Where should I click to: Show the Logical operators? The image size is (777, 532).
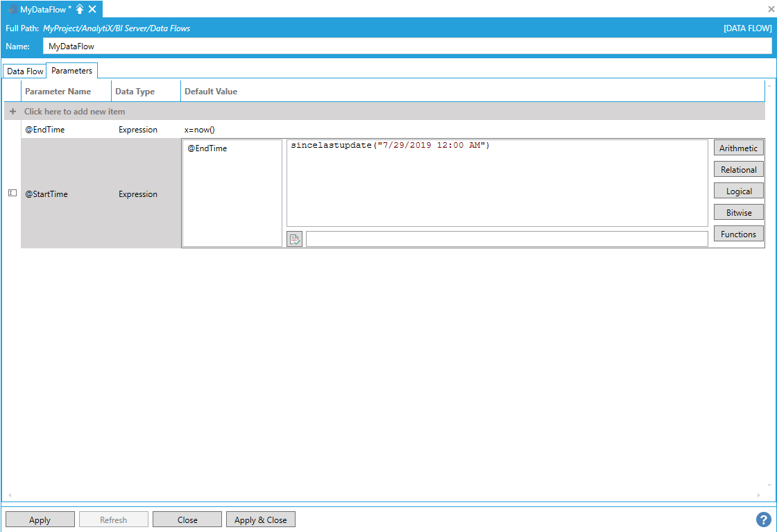pos(738,191)
